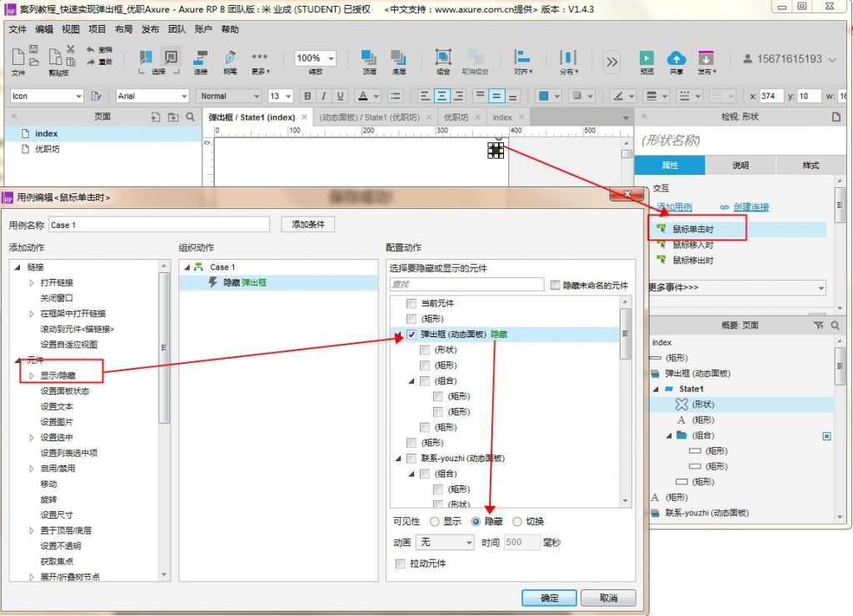The width and height of the screenshot is (853, 616).
Task: Select the 显示 visibility radio button
Action: pyautogui.click(x=435, y=521)
